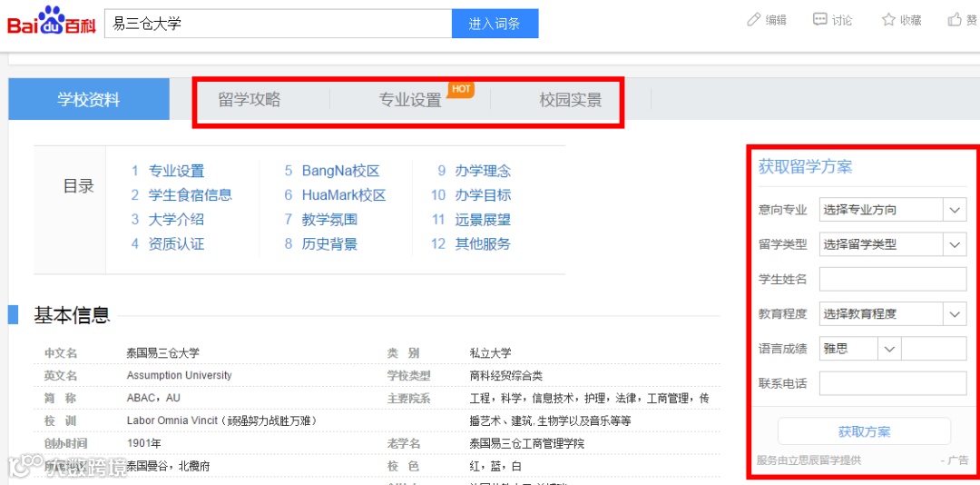Click the value 泰国易三仓大学 next to 中文名

pyautogui.click(x=163, y=353)
